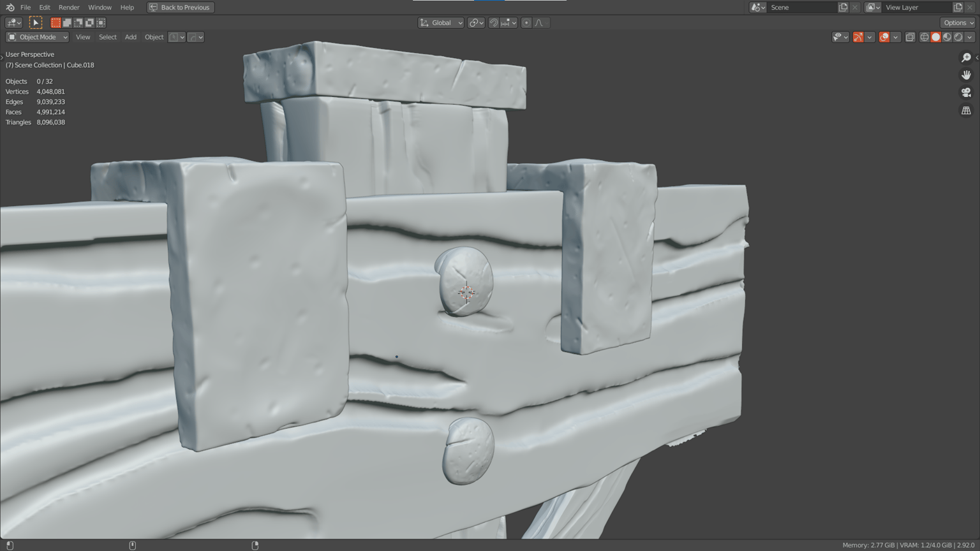
Task: Open the scene browse dropdown icon
Action: (x=758, y=7)
